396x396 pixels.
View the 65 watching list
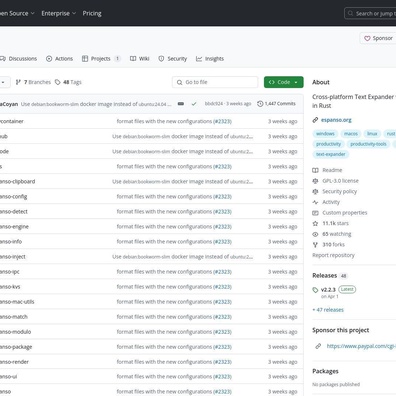[x=337, y=234]
